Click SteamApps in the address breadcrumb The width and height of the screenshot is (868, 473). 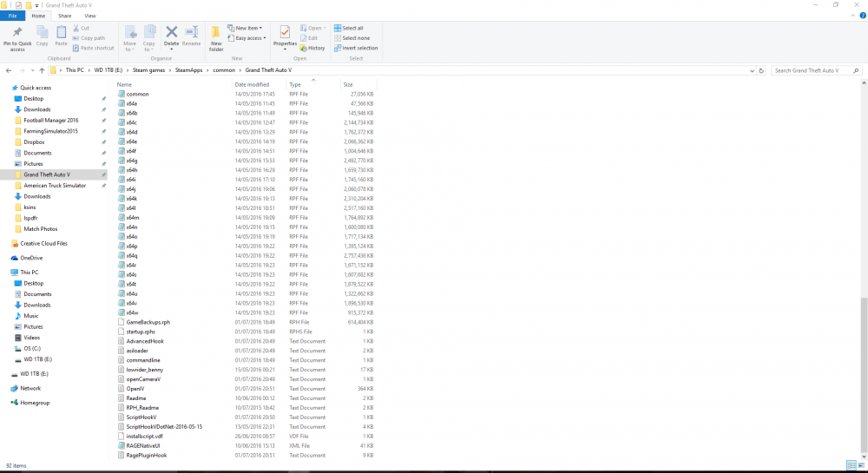(x=188, y=70)
